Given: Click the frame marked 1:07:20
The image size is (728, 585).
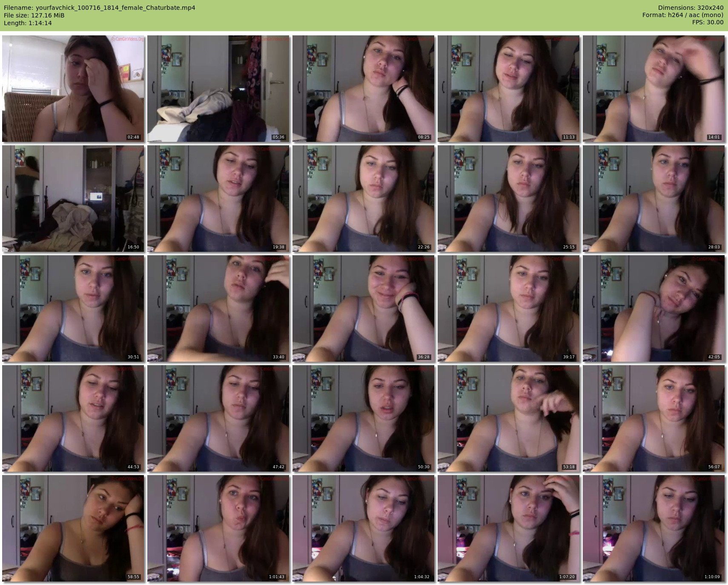Looking at the screenshot, I should coord(509,528).
